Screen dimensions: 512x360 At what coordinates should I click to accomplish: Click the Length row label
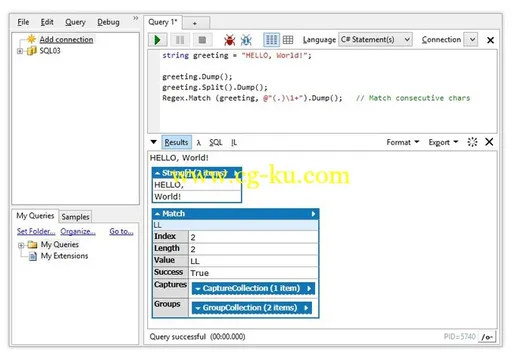(170, 249)
